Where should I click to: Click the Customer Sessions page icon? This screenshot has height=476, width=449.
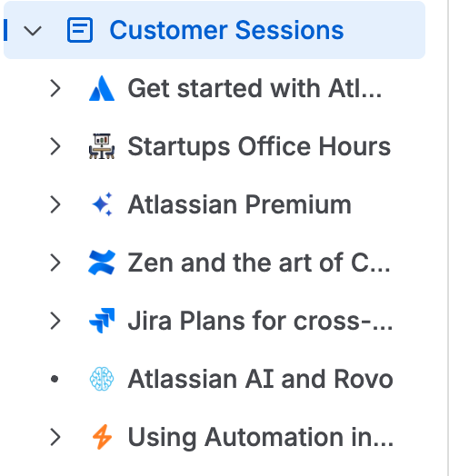pyautogui.click(x=80, y=30)
